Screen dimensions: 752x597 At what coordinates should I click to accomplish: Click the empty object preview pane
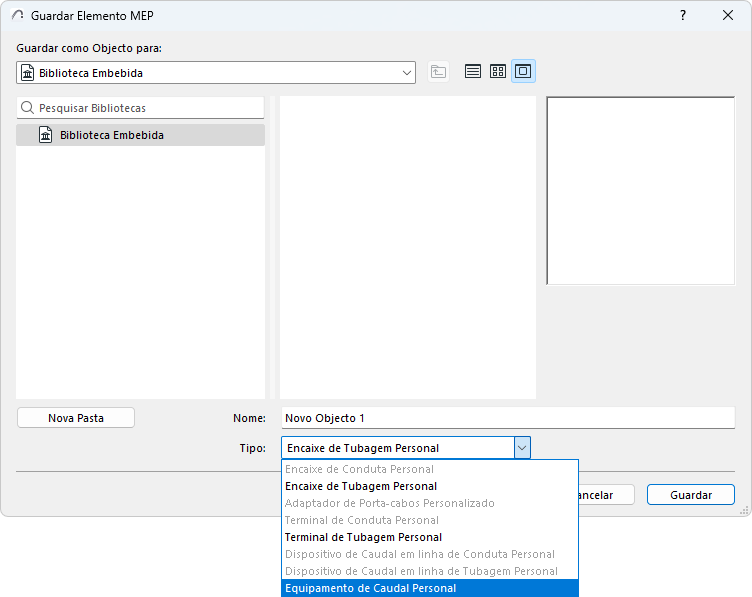[641, 191]
